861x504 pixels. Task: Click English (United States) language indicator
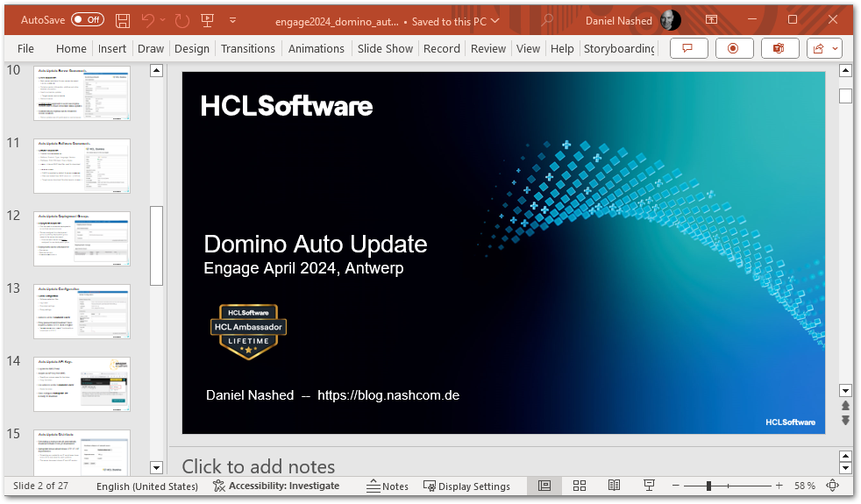pos(147,486)
